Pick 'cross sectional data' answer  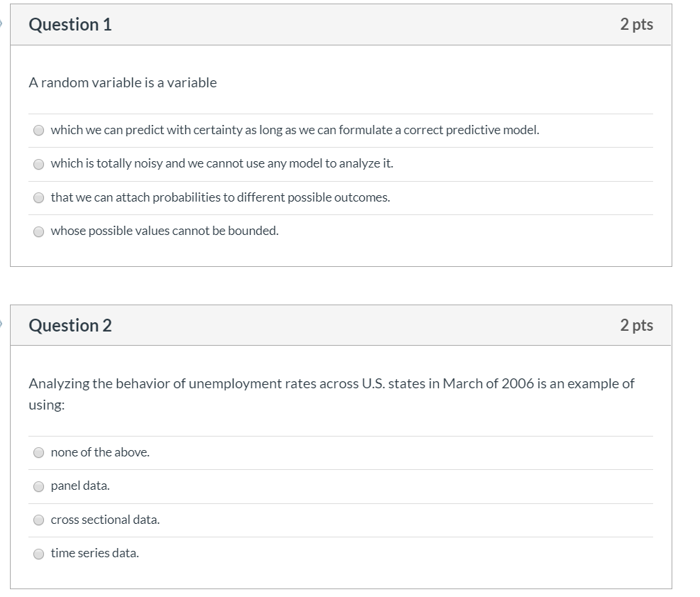click(x=39, y=520)
